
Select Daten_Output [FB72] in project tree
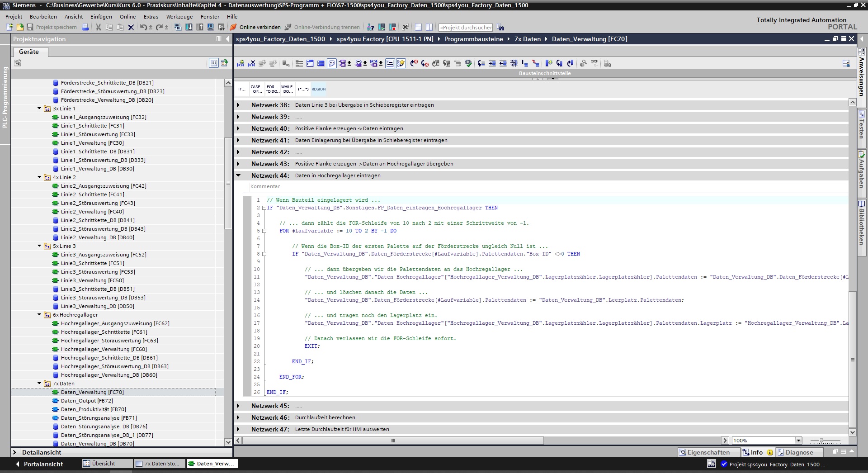click(87, 401)
